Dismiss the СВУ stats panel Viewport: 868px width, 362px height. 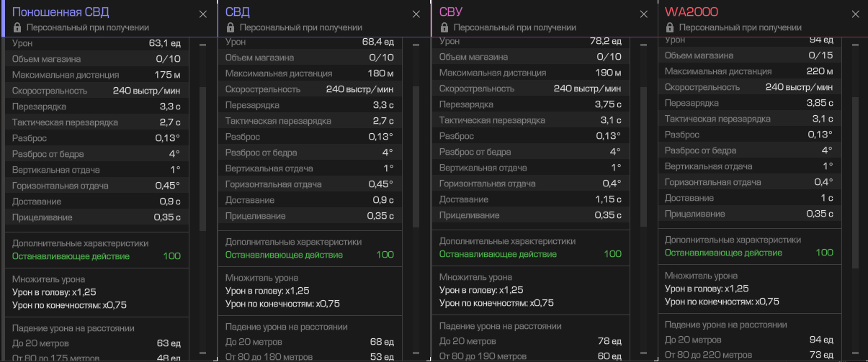coord(643,14)
